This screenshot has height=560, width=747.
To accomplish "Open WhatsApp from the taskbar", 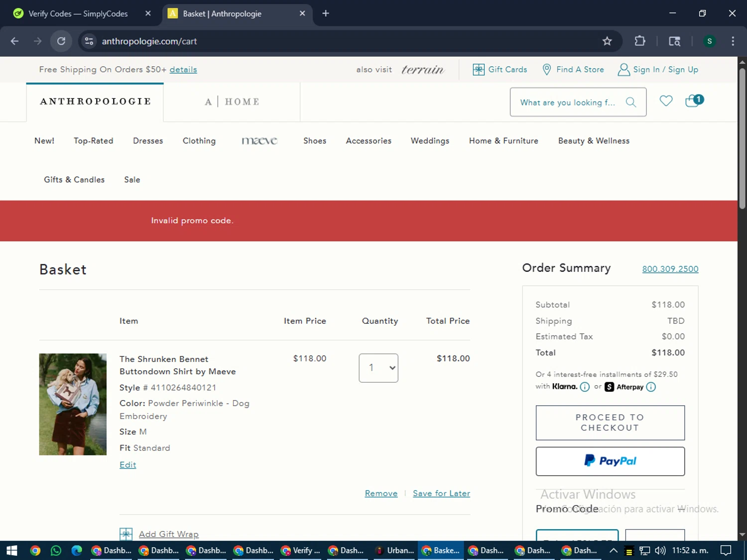I will [x=56, y=551].
